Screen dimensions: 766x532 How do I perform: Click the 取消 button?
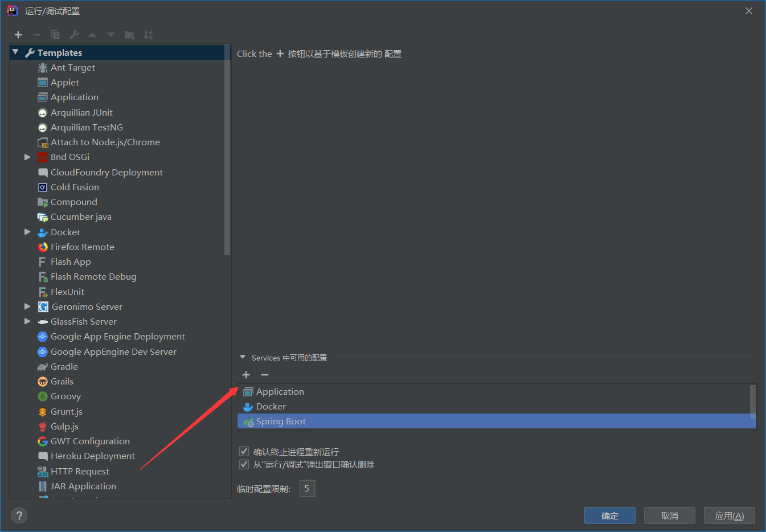pyautogui.click(x=670, y=515)
